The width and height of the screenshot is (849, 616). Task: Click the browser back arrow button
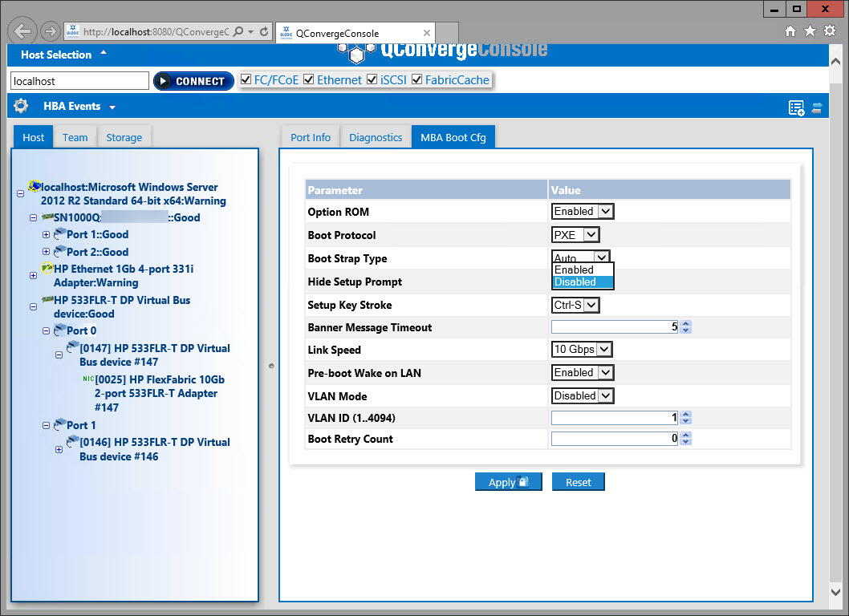22,31
